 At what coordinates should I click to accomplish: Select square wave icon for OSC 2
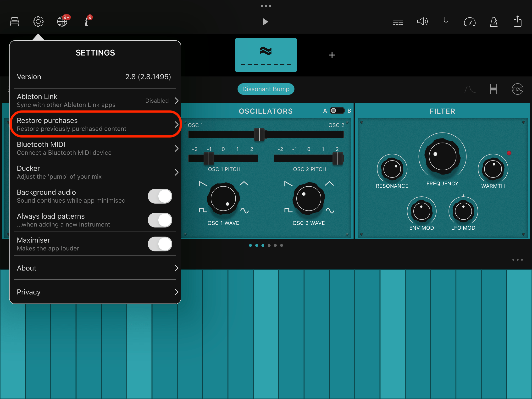pyautogui.click(x=288, y=210)
